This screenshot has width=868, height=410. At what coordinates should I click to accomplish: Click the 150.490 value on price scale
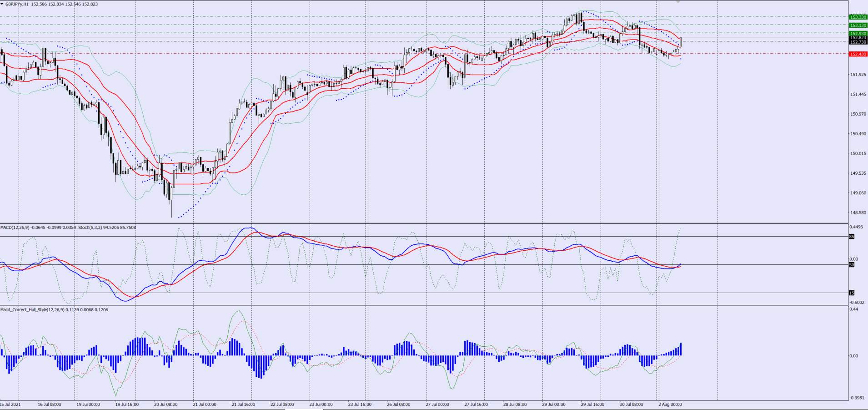pos(858,134)
